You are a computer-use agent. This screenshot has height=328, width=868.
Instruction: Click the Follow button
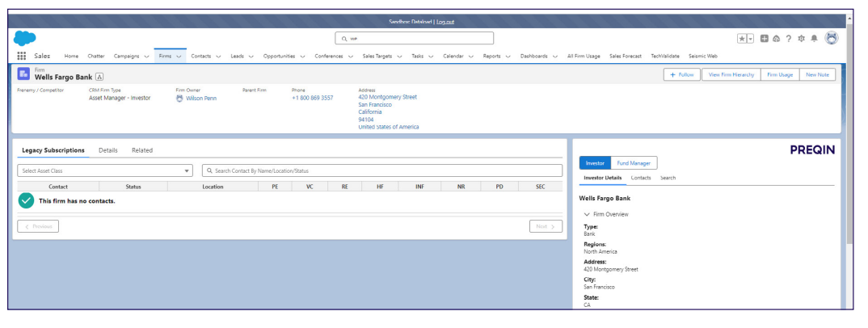click(682, 74)
